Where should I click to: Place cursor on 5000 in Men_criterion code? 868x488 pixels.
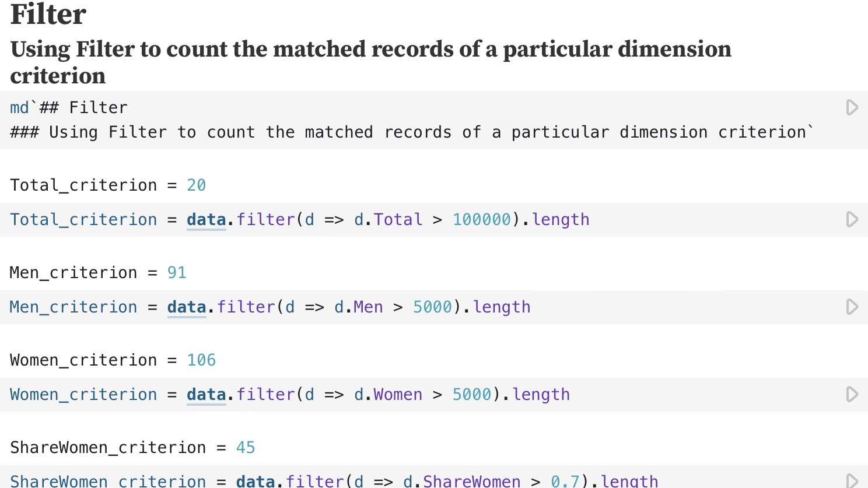pyautogui.click(x=432, y=307)
